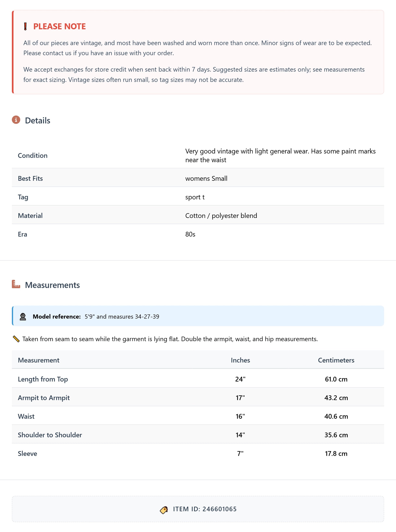Click the ruler icon beside Measurements
This screenshot has height=532, width=396.
click(x=16, y=284)
